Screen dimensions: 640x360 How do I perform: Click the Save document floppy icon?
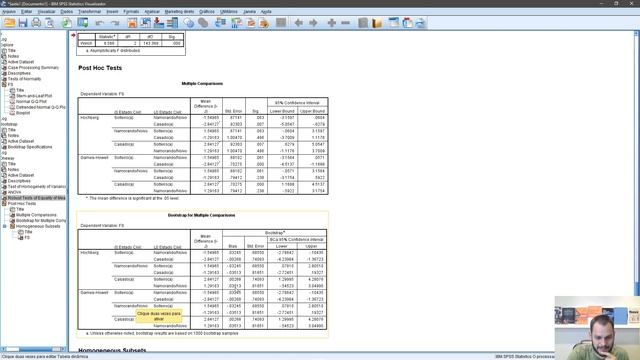click(x=23, y=23)
